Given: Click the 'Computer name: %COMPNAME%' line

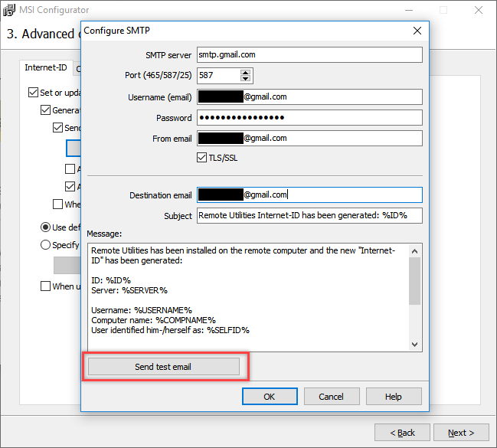Looking at the screenshot, I should point(153,320).
